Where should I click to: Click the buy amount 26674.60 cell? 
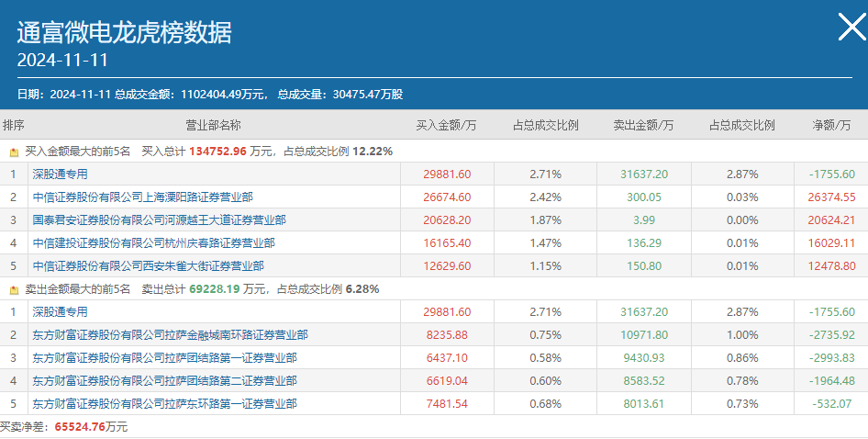[447, 197]
